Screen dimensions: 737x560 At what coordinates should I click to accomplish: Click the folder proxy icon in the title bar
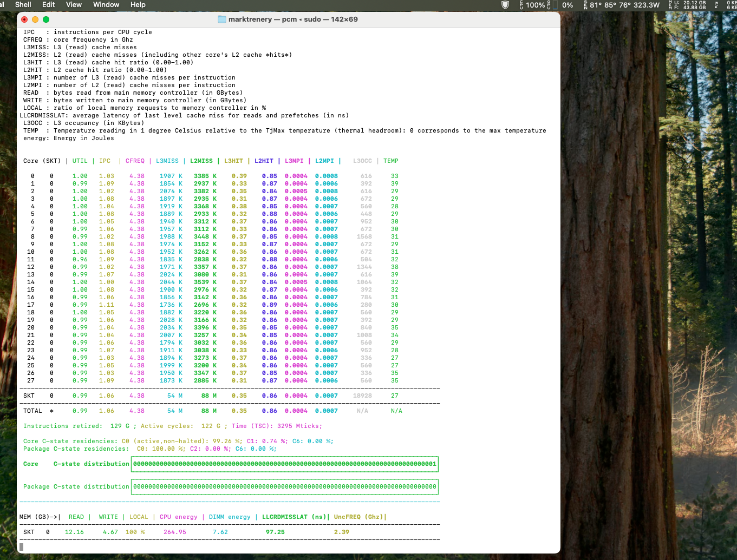pos(223,19)
